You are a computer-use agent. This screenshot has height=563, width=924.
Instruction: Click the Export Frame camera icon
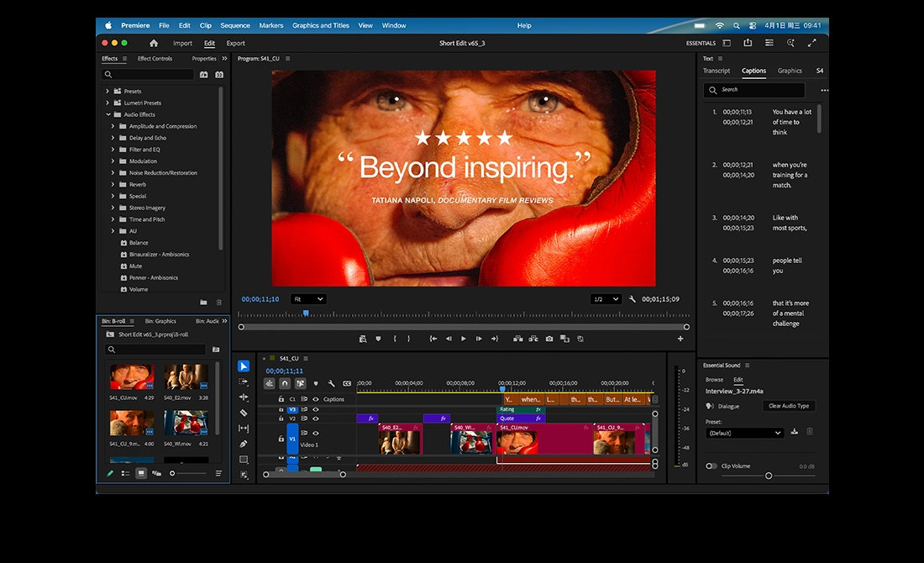(x=549, y=339)
